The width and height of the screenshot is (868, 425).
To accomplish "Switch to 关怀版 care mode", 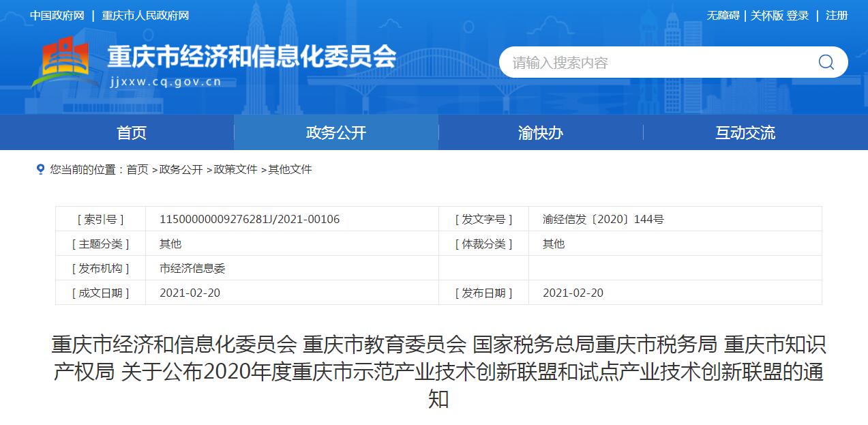I will click(766, 16).
